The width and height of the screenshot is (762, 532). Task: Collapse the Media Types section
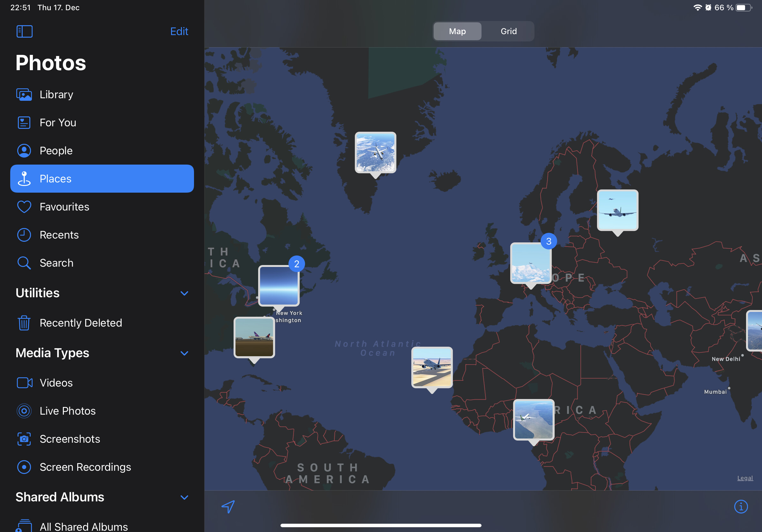pos(184,353)
